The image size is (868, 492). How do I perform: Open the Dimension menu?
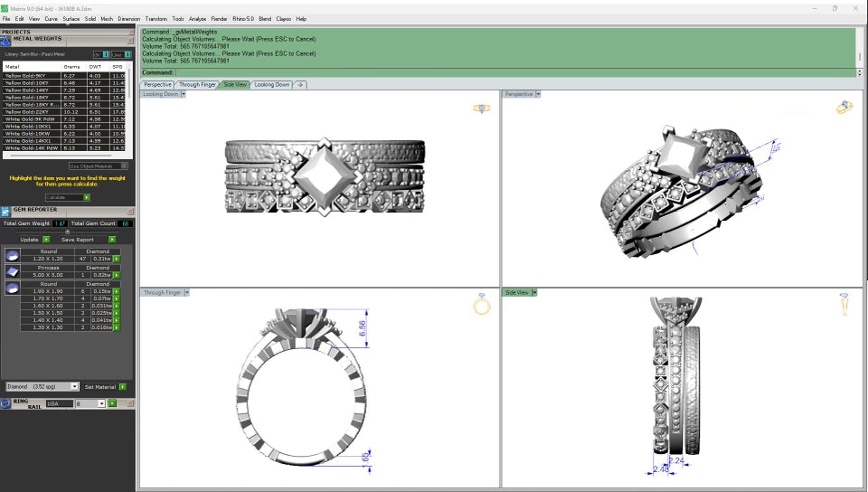(x=128, y=18)
